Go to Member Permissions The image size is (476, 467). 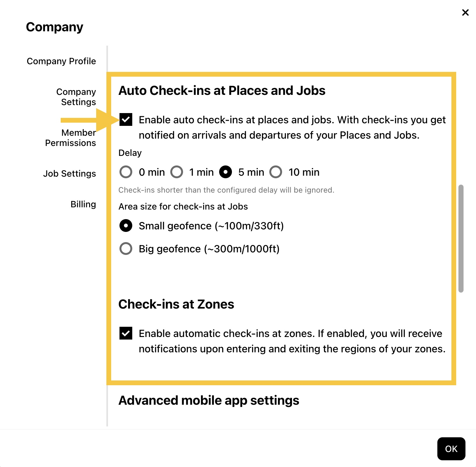[70, 138]
